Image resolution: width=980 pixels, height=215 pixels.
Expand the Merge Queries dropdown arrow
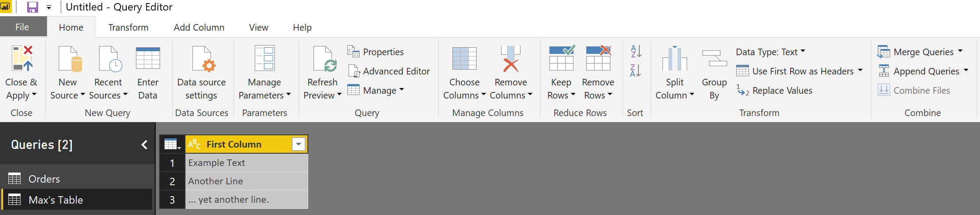point(960,51)
